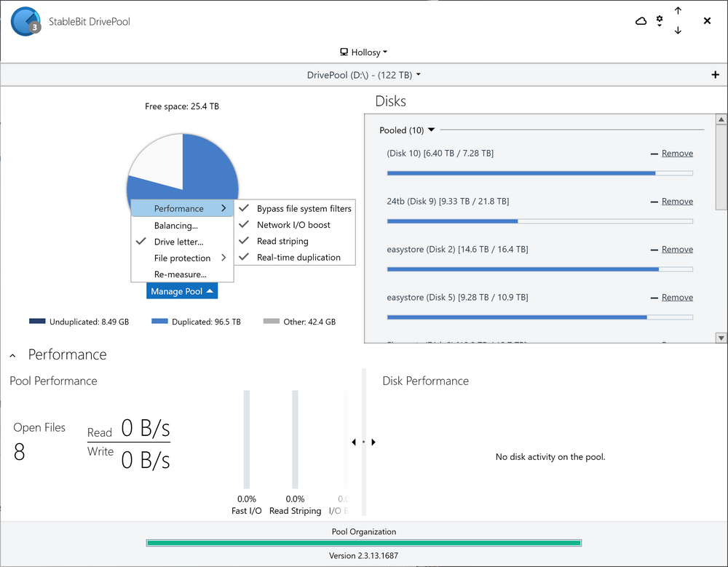Click the up arrow icon in title bar
This screenshot has width=728, height=567.
(x=678, y=11)
